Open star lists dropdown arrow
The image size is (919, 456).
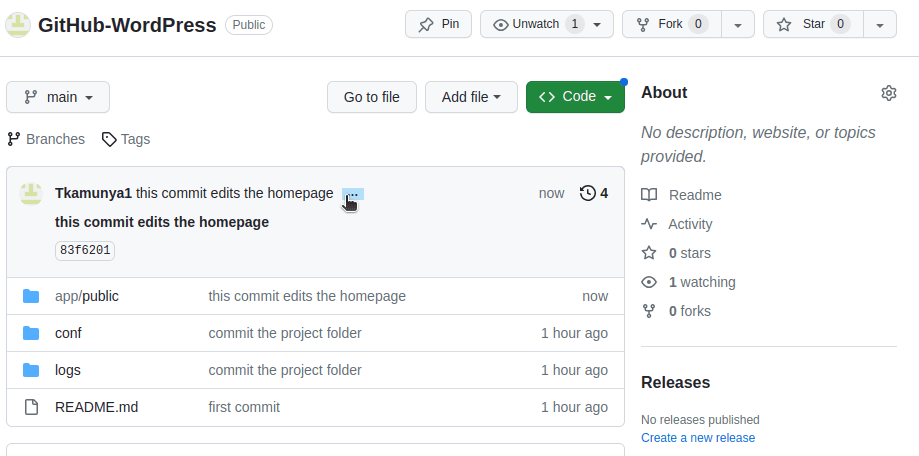click(880, 25)
